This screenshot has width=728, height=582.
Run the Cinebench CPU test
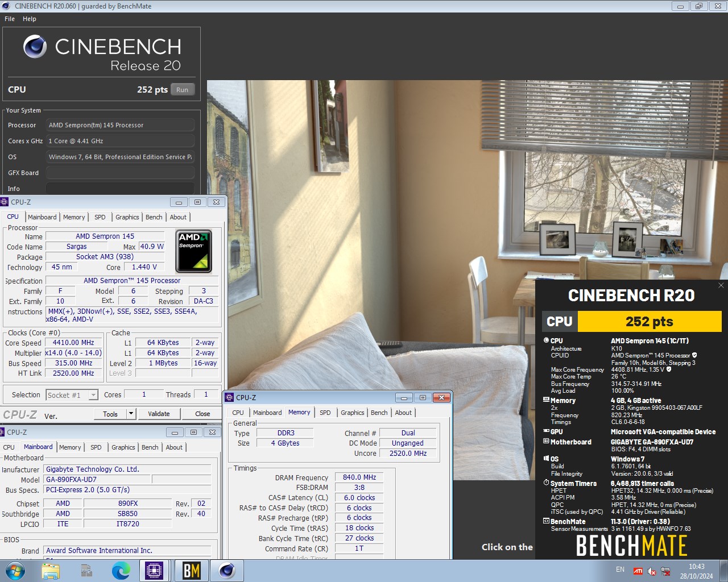(x=182, y=90)
